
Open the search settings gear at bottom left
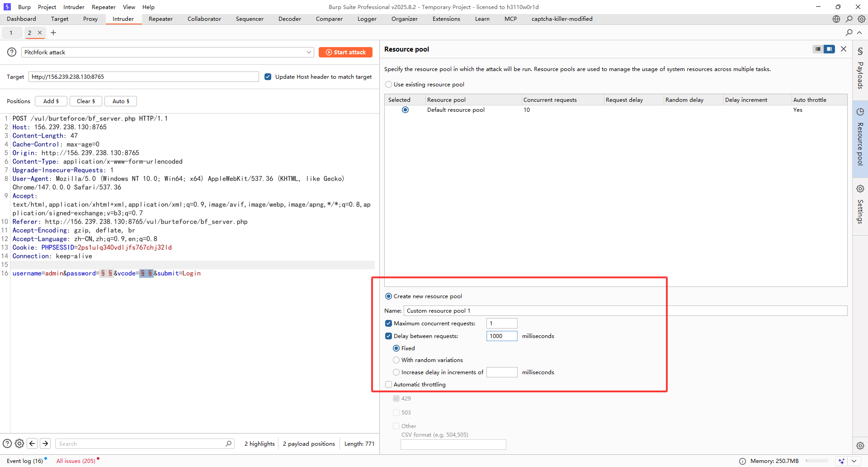pos(19,443)
